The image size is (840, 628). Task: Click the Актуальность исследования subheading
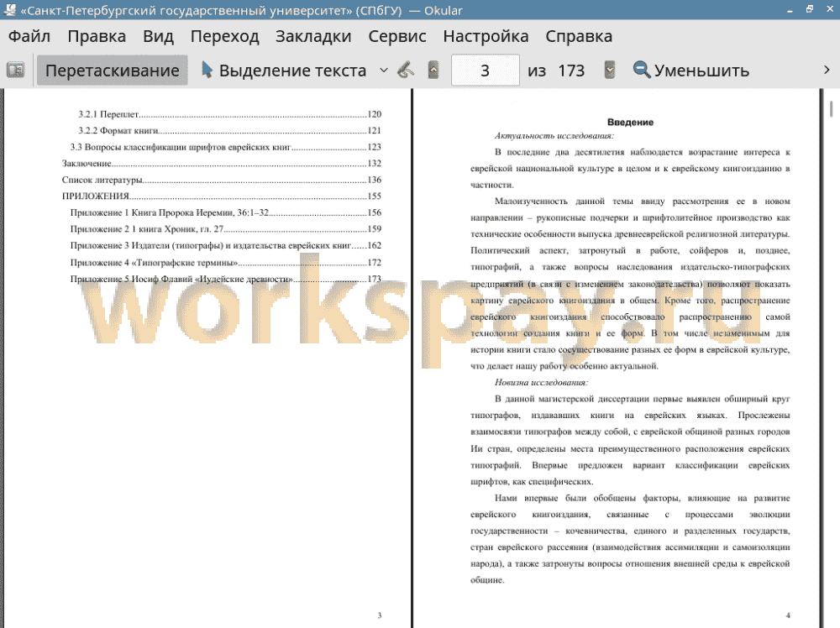pos(554,135)
